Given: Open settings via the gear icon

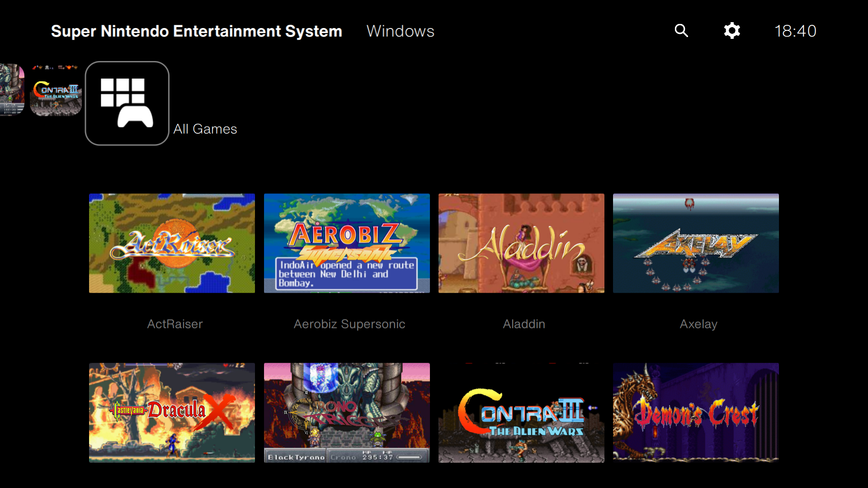Looking at the screenshot, I should (731, 31).
